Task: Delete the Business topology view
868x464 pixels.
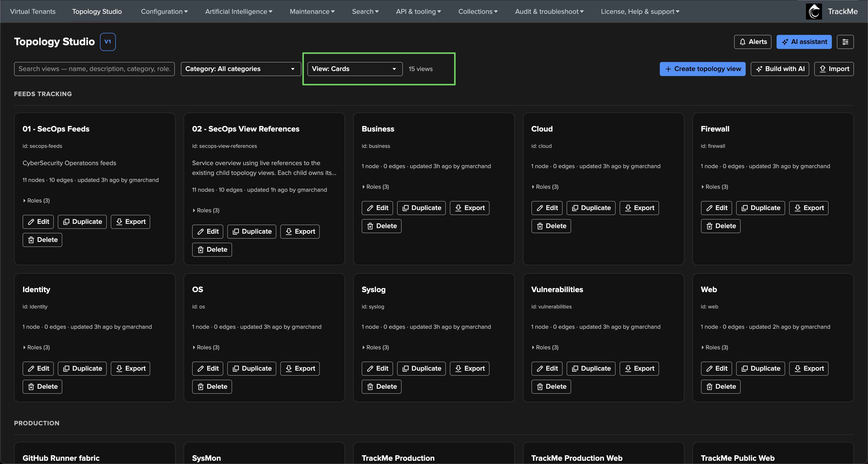Action: click(x=382, y=226)
